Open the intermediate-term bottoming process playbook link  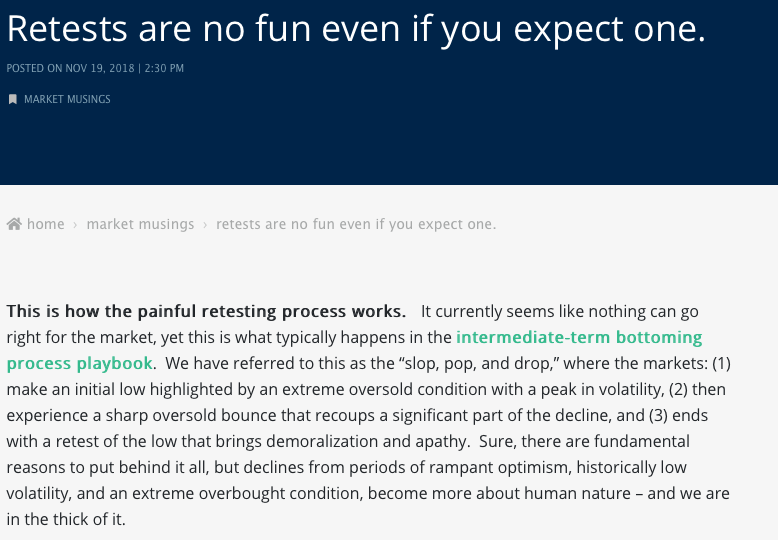click(579, 337)
